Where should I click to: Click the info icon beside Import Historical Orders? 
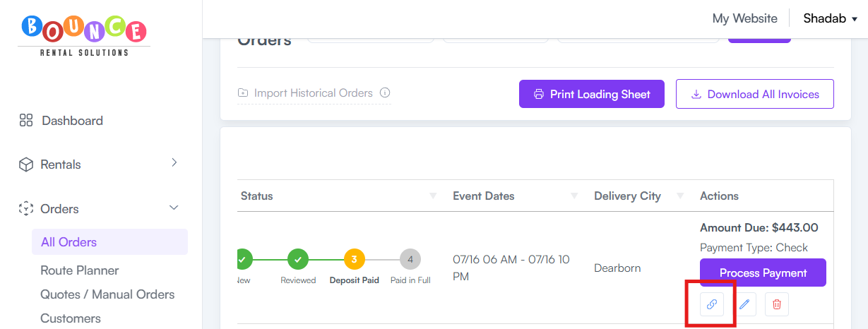[385, 93]
